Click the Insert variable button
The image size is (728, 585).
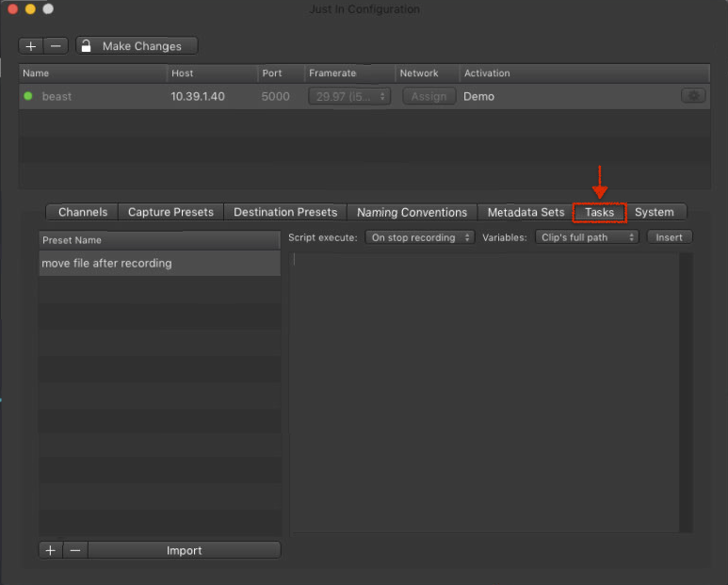[669, 237]
